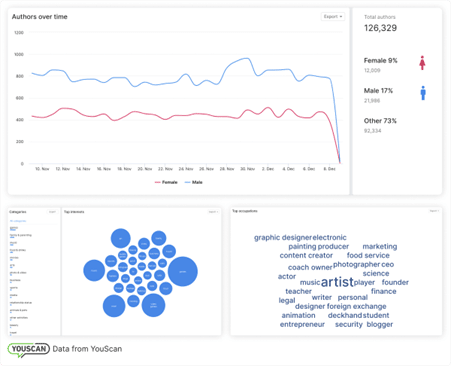Open Export dropdown for Authors over time

coord(333,17)
